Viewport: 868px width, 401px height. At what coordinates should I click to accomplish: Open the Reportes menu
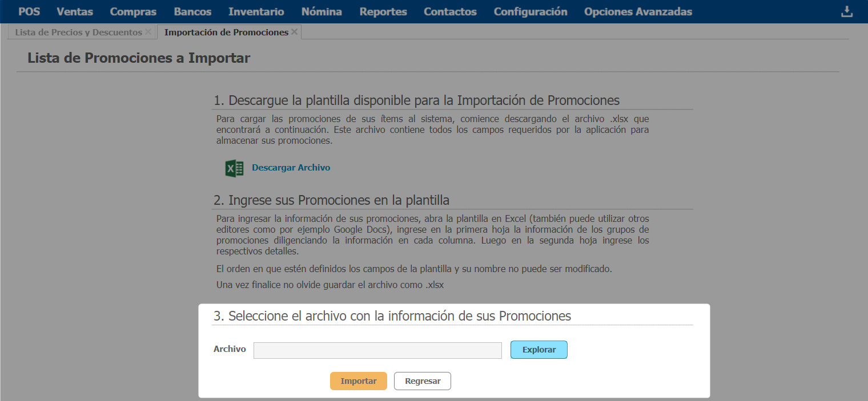coord(383,12)
